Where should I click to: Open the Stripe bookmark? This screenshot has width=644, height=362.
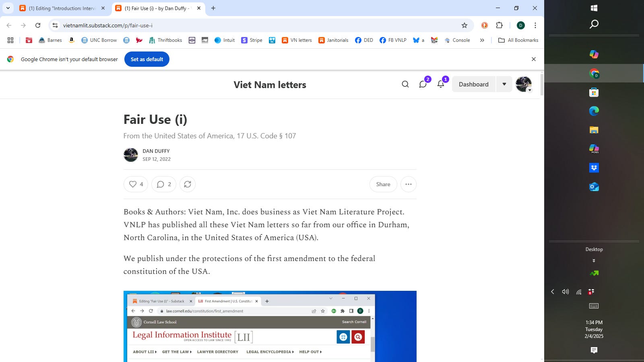tap(252, 40)
